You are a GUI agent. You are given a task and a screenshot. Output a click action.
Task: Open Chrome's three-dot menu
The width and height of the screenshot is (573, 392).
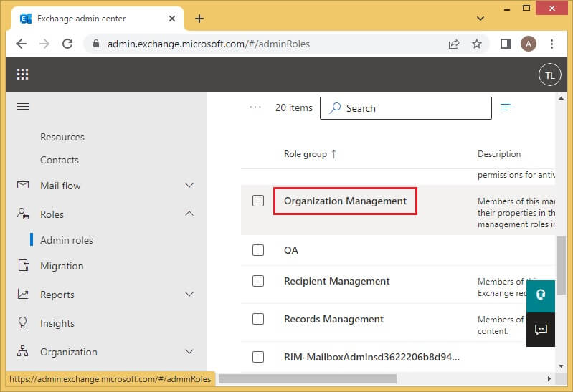click(551, 44)
